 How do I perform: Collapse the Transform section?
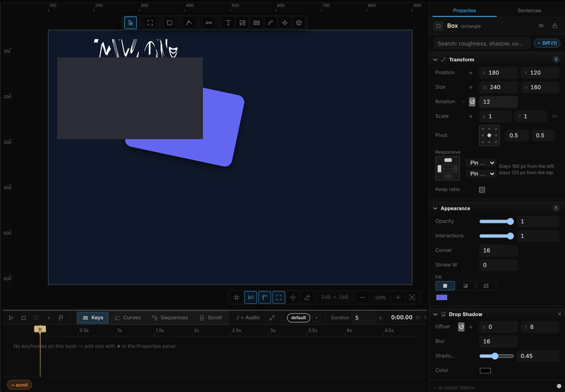(435, 60)
